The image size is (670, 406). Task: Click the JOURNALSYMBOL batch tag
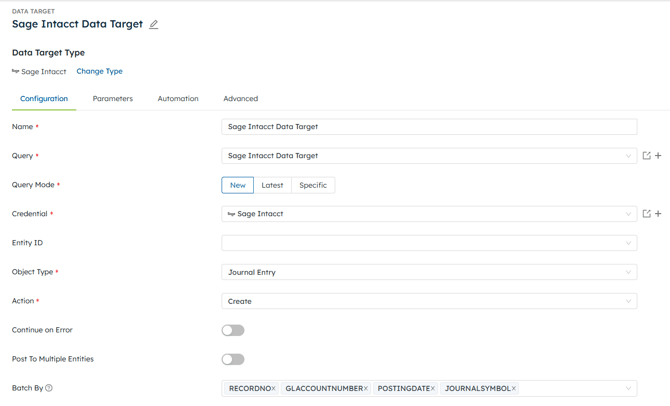pos(478,388)
